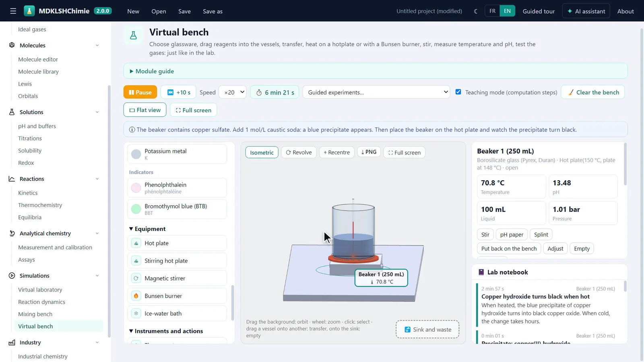Pause the simulation
Screen dimensions: 644x362
tap(140, 92)
